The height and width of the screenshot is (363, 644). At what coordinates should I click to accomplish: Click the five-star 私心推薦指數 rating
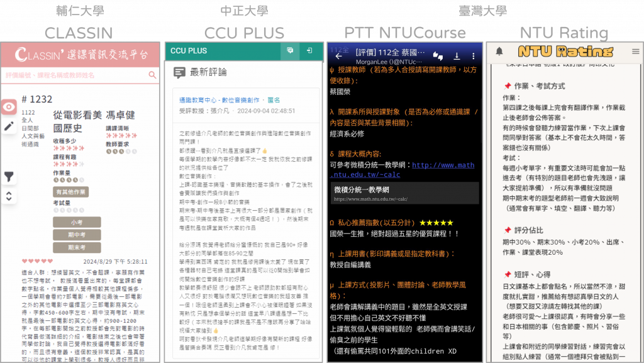click(x=436, y=223)
